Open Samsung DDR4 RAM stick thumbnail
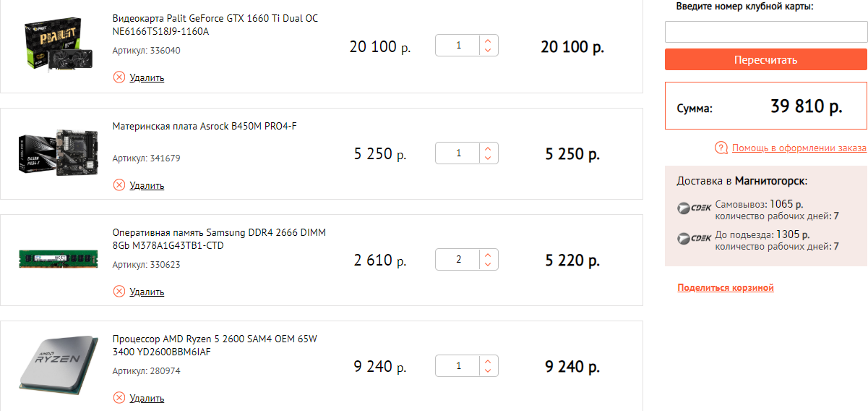The image size is (868, 411). click(x=58, y=259)
